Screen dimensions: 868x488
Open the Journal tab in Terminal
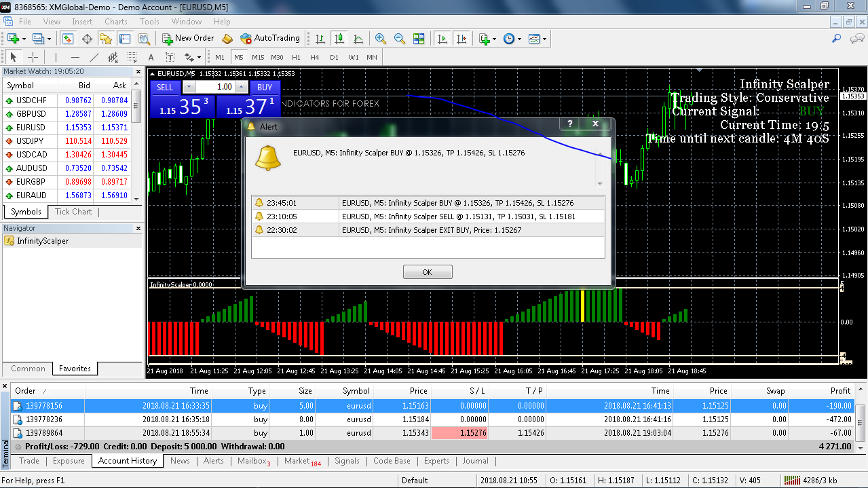point(475,461)
